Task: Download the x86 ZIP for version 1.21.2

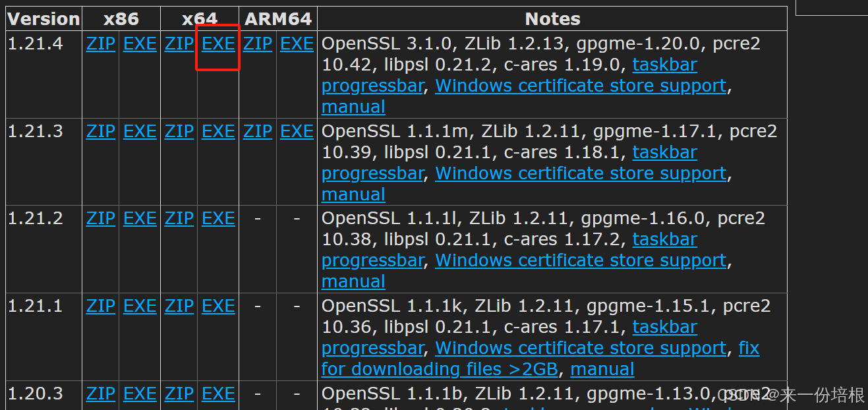Action: [101, 219]
